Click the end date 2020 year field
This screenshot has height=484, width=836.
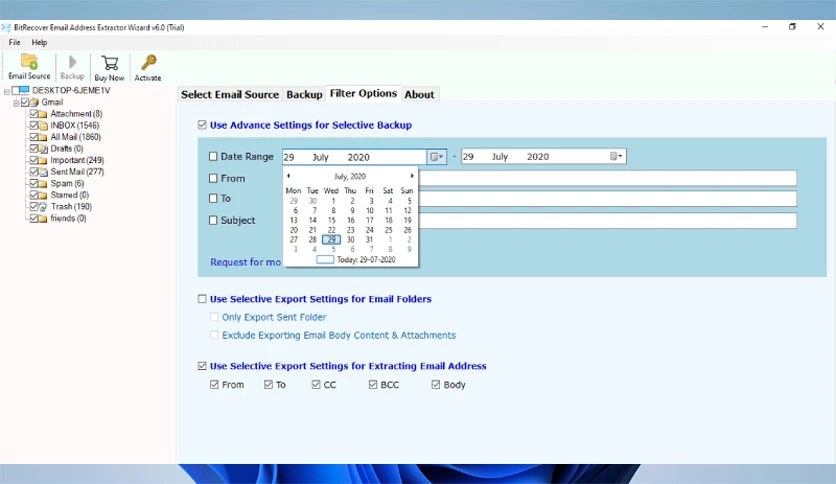(x=537, y=156)
